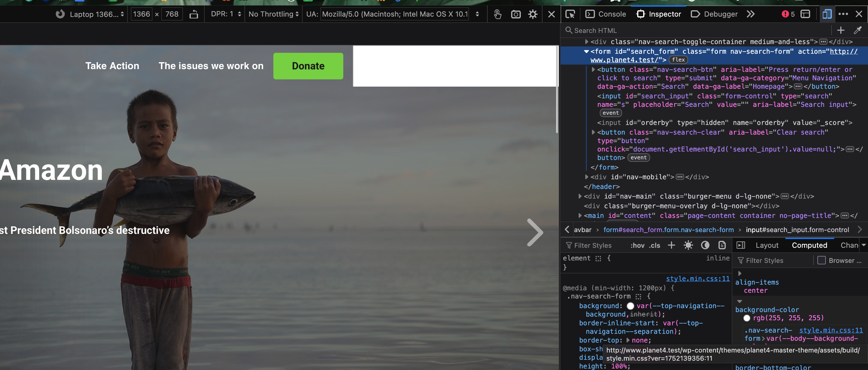Toggle the three-pane inspector sidebar
This screenshot has width=868, height=370.
point(741,245)
